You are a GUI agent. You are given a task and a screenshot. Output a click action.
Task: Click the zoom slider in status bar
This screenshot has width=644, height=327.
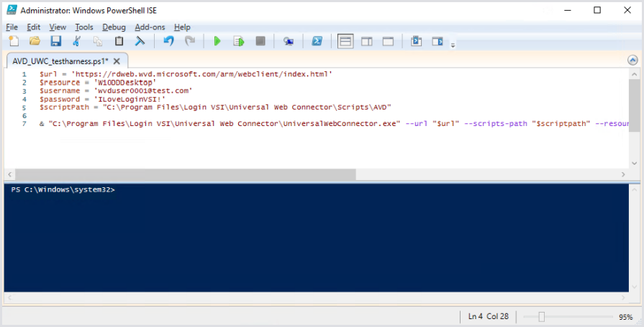tap(542, 317)
